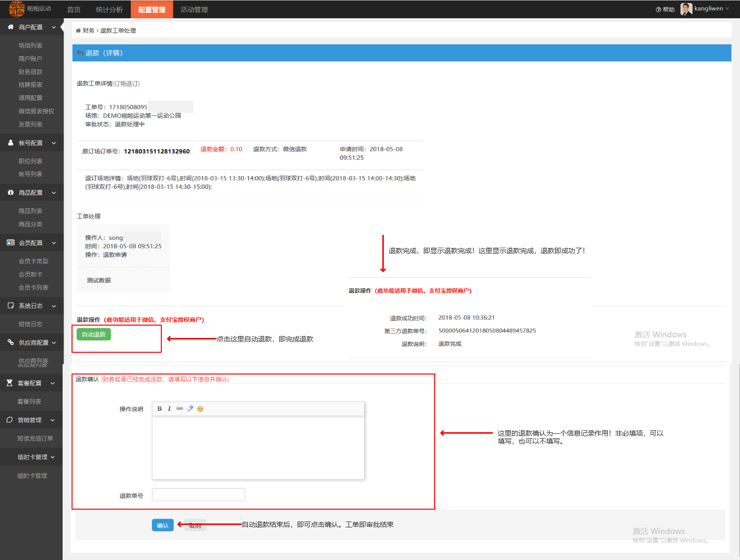The height and width of the screenshot is (560, 740).
Task: Open 场馆列表 in the sidebar
Action: pyautogui.click(x=31, y=45)
